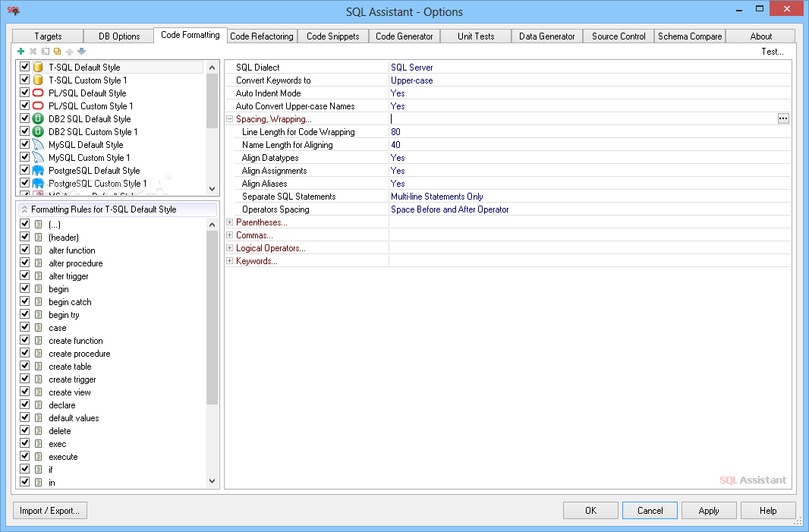
Task: Click the PostgreSQL Custom Style 1 elephant icon
Action: [38, 183]
